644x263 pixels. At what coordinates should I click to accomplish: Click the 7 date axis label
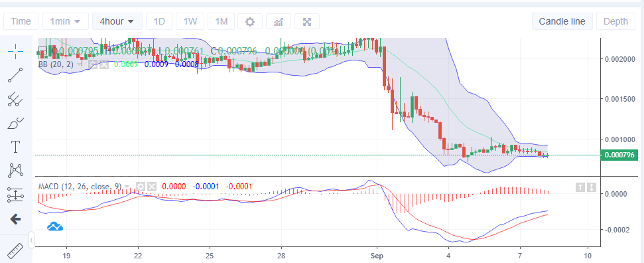tap(520, 255)
